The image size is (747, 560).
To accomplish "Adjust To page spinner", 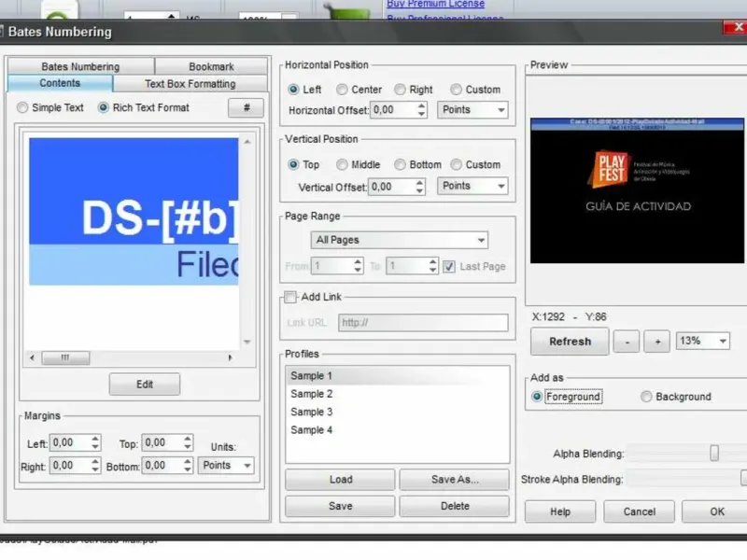I will tap(432, 266).
